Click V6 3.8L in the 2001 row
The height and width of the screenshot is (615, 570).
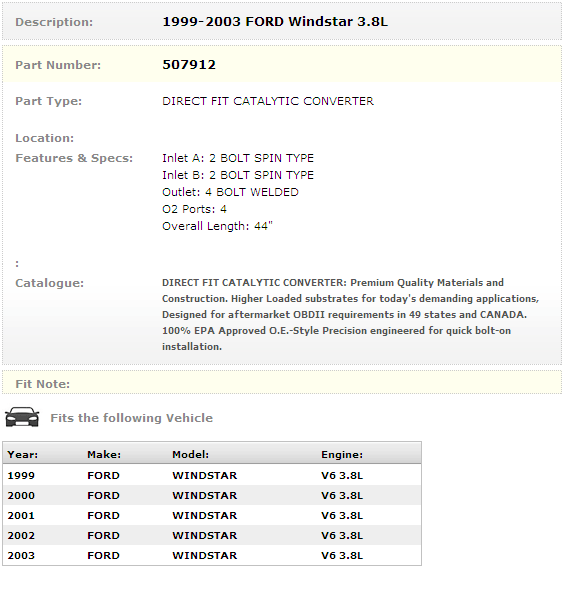coord(342,515)
